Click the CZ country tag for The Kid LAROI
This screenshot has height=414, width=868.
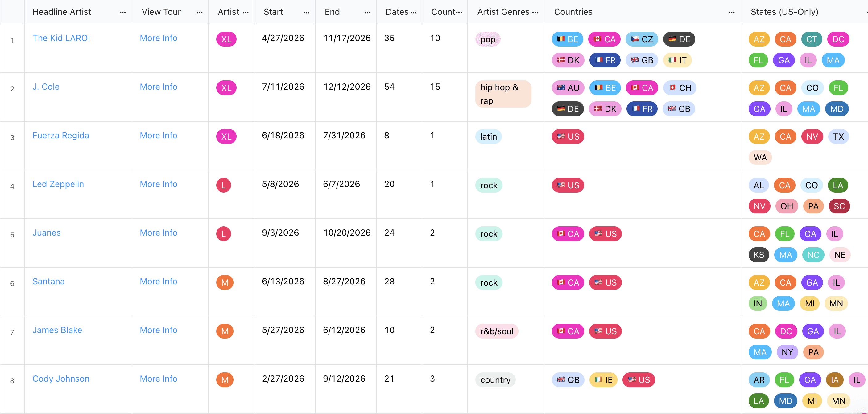pos(642,39)
